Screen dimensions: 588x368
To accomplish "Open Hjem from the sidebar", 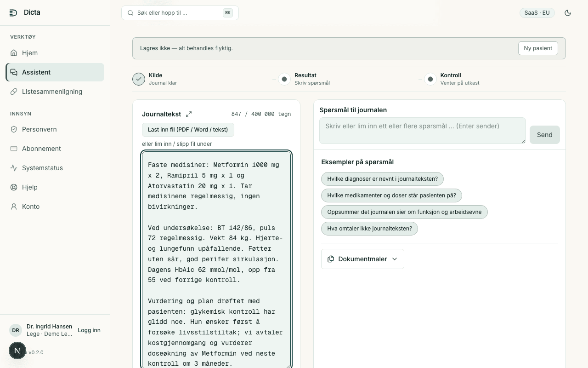I will [55, 53].
